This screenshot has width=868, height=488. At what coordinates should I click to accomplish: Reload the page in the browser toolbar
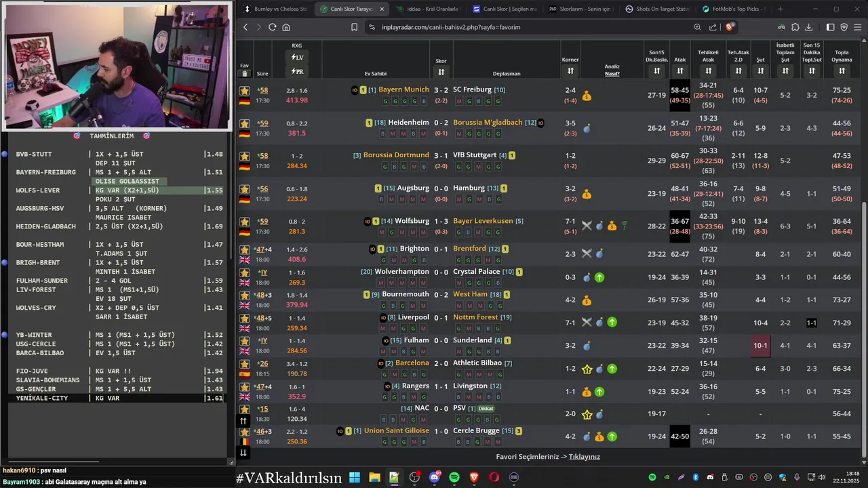click(272, 27)
